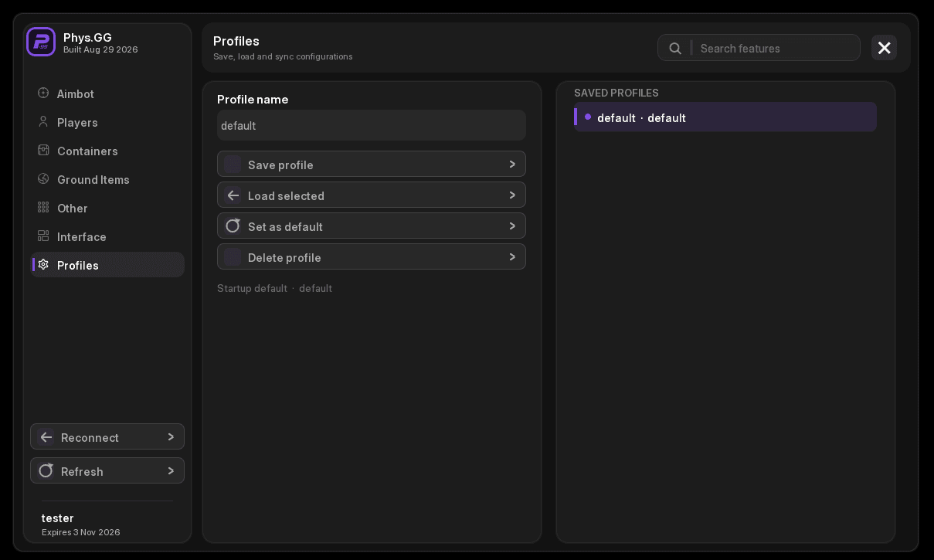Open the Other section
Image resolution: width=934 pixels, height=560 pixels.
107,208
